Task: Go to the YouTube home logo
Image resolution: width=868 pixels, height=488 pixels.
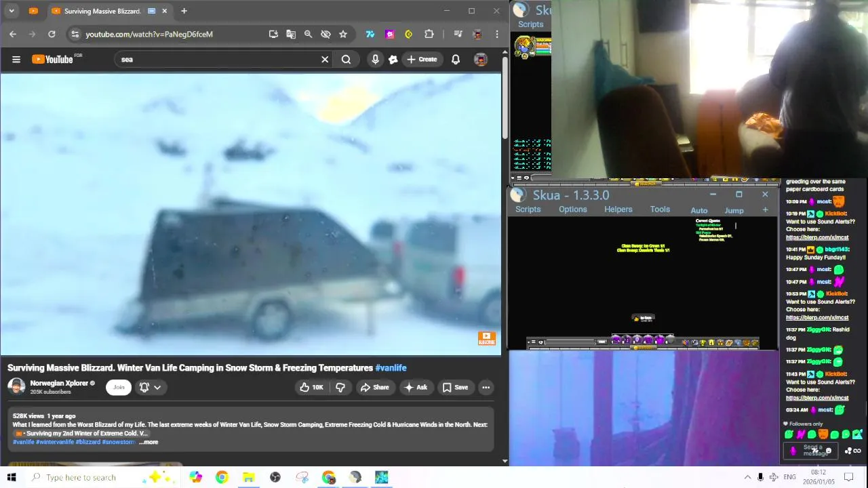Action: (52, 60)
